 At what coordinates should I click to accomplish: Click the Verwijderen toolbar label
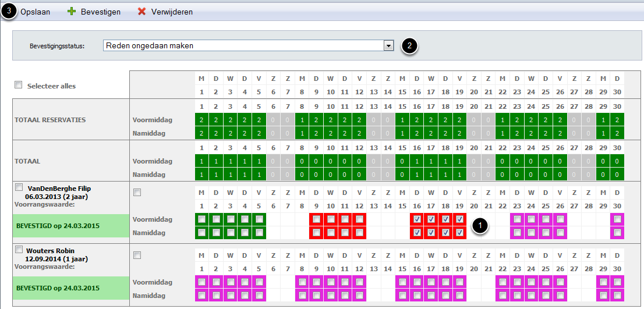(x=172, y=12)
